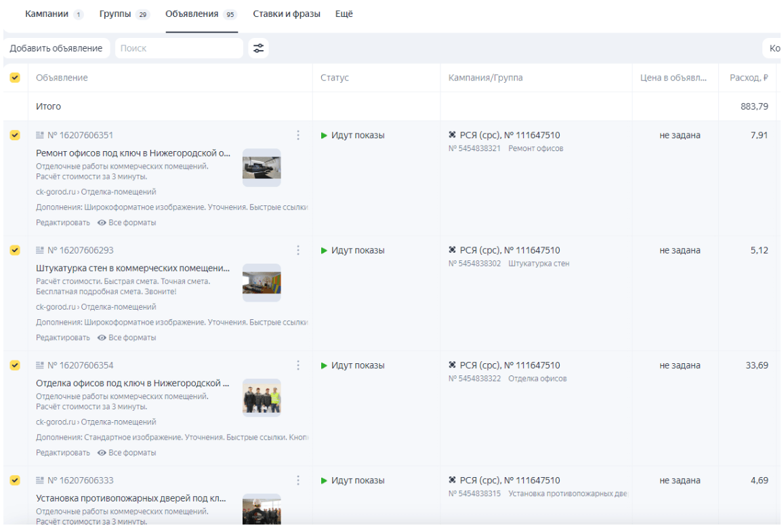Click ad type icon beside № 16207606354
This screenshot has width=784, height=532.
[40, 365]
